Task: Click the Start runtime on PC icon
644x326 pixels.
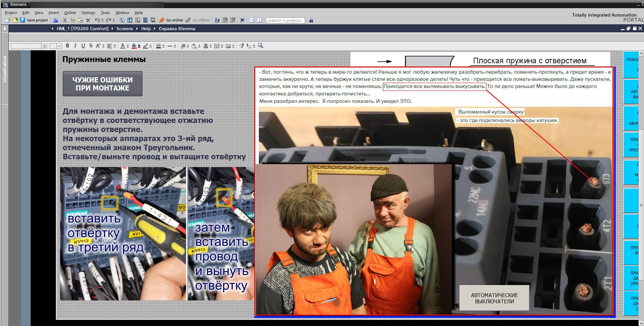Action: point(153,20)
